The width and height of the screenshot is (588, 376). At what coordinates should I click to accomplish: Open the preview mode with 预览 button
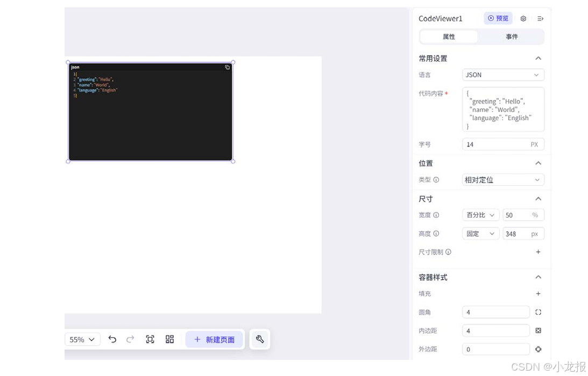coord(498,18)
